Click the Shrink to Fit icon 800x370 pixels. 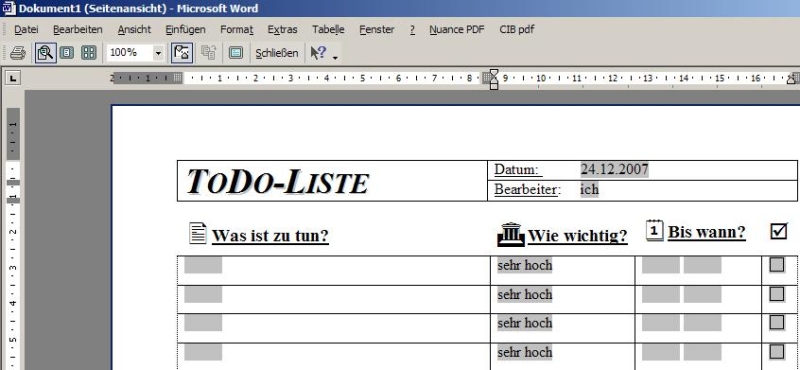[208, 53]
